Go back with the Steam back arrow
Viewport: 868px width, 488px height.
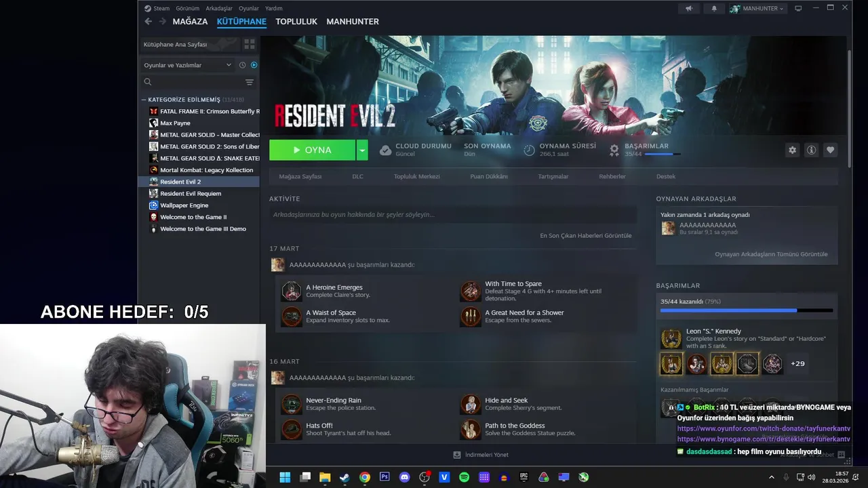pyautogui.click(x=148, y=22)
